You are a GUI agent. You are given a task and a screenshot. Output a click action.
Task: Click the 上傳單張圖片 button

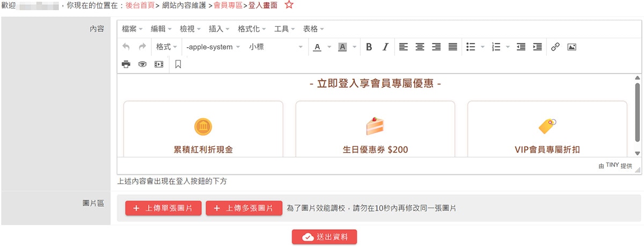point(164,208)
